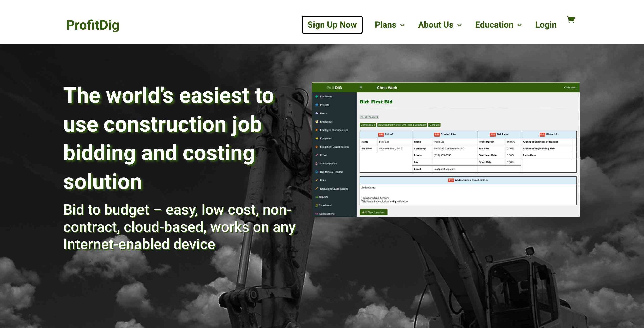644x328 pixels.
Task: Click the Edit button beside Contact Info
Action: point(437,134)
